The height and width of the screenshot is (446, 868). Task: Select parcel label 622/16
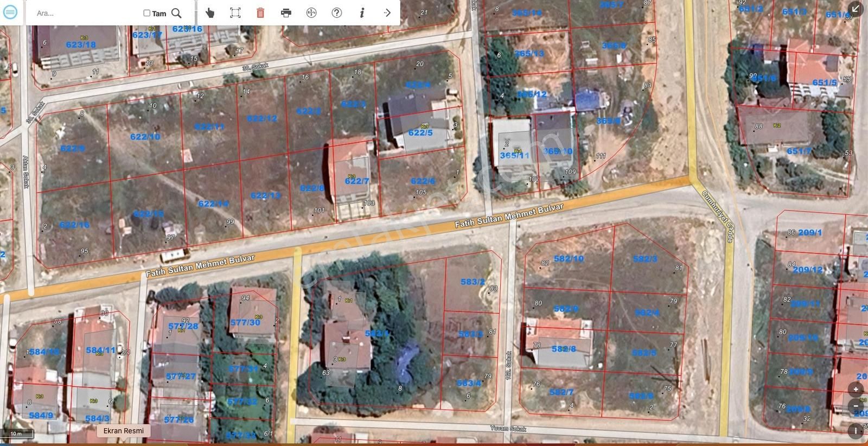click(74, 225)
